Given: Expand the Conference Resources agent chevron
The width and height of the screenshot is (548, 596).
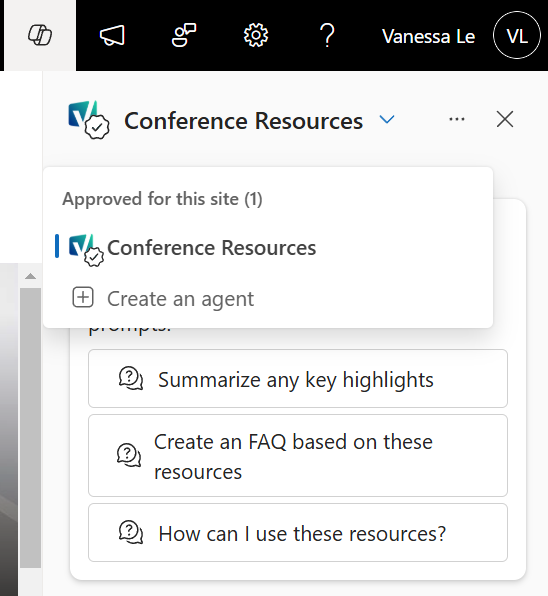Looking at the screenshot, I should tap(387, 119).
